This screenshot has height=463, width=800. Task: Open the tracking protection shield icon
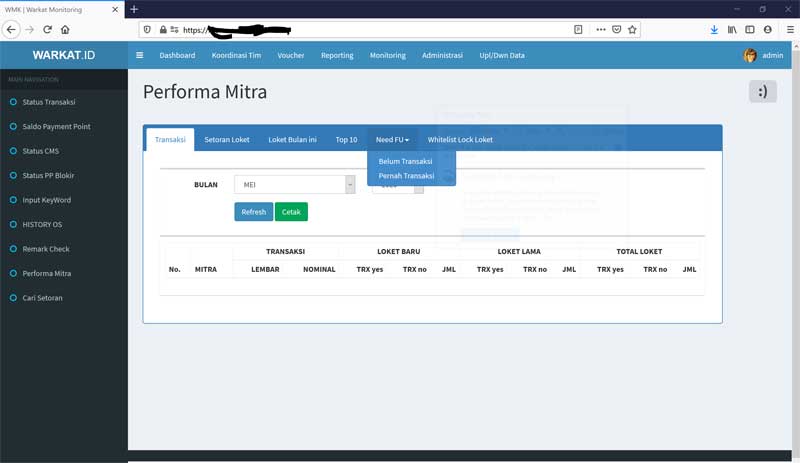pyautogui.click(x=147, y=30)
